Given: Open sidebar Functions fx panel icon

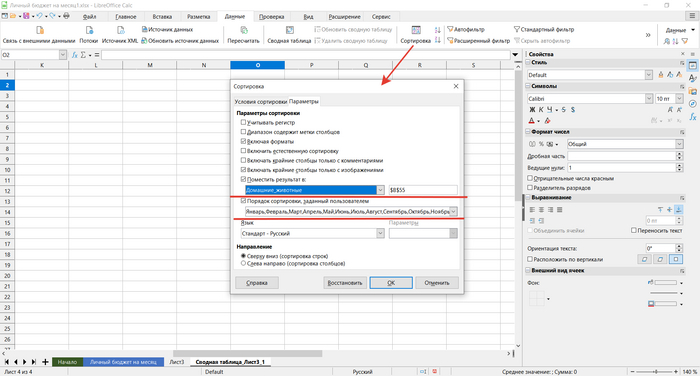Looking at the screenshot, I should point(692,117).
